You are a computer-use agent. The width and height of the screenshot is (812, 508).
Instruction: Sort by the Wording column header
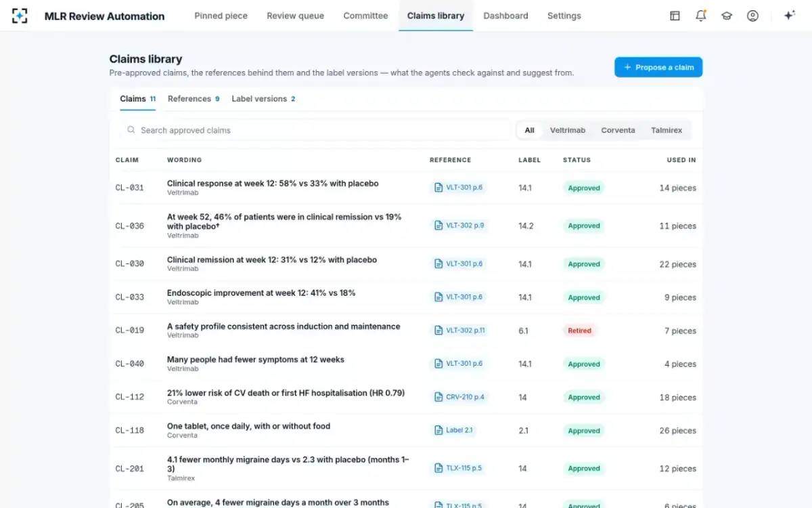click(x=184, y=160)
